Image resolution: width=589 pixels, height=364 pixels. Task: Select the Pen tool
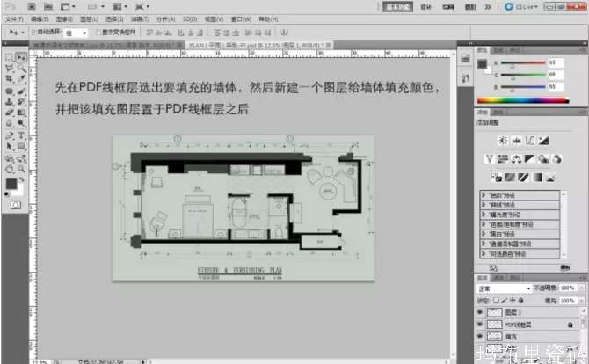click(9, 135)
